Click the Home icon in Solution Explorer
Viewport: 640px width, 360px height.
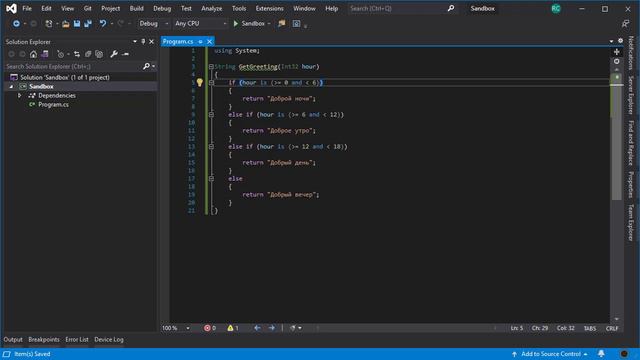pos(33,54)
